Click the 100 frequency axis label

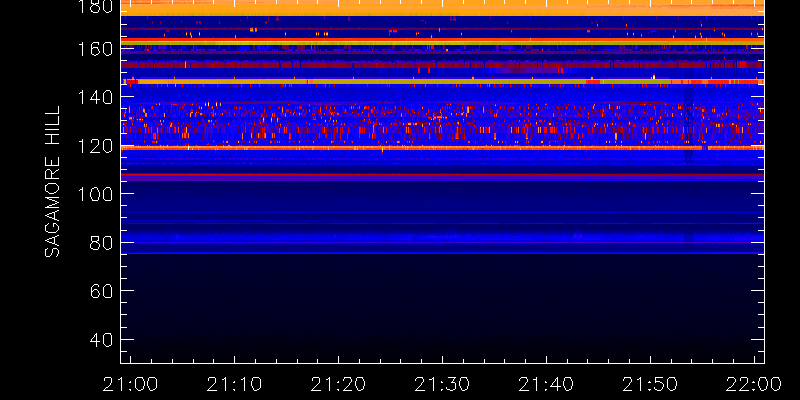[x=96, y=194]
